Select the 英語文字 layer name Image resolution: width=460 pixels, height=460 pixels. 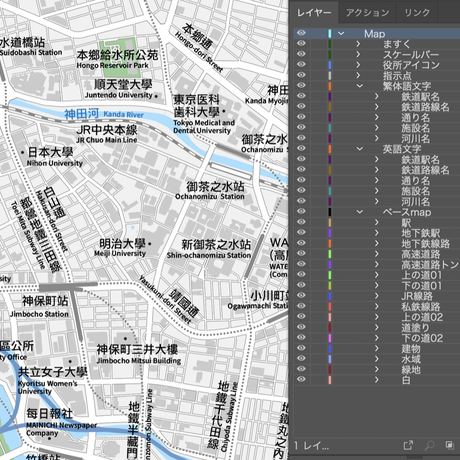[402, 149]
